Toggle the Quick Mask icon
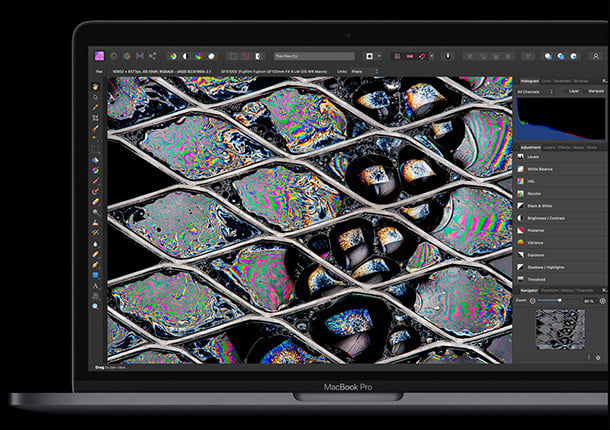610x430 pixels. pyautogui.click(x=369, y=56)
